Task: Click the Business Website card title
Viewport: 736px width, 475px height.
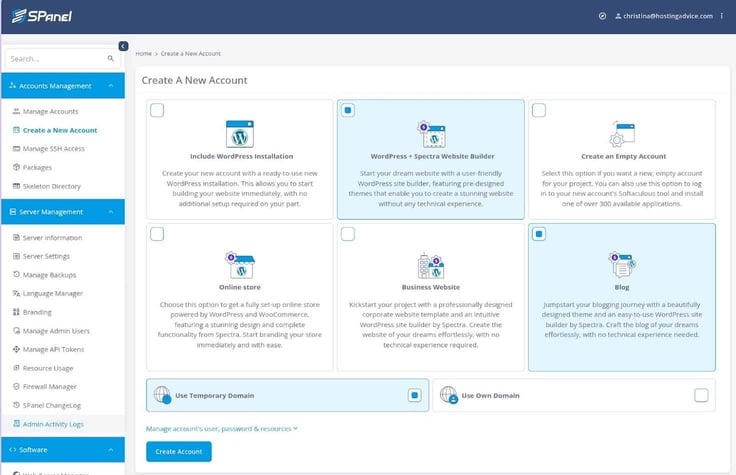Action: coord(431,287)
